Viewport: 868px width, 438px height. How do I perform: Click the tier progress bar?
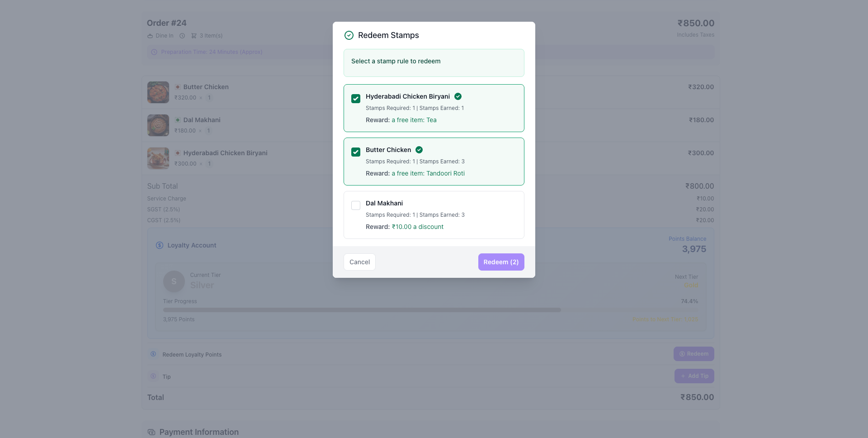pos(362,310)
